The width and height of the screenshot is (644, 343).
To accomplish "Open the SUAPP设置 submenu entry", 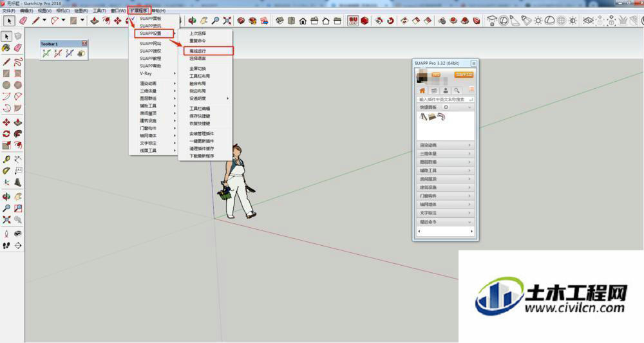I will click(154, 33).
